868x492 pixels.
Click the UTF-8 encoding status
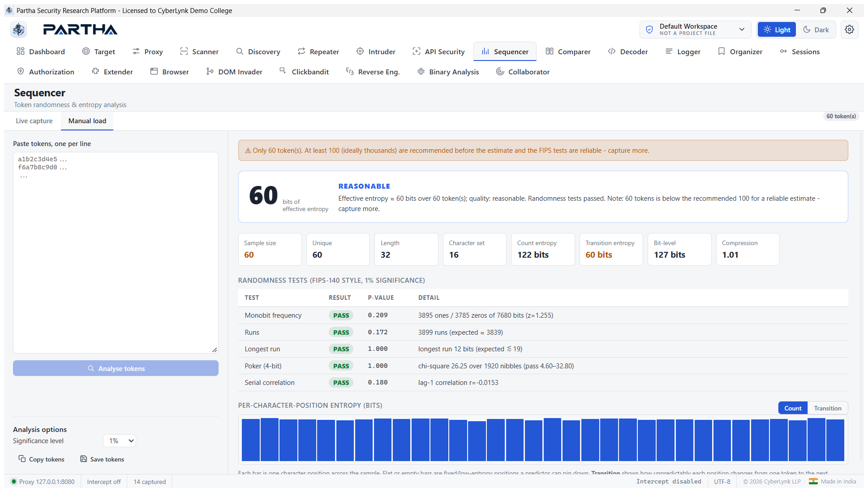tap(722, 482)
